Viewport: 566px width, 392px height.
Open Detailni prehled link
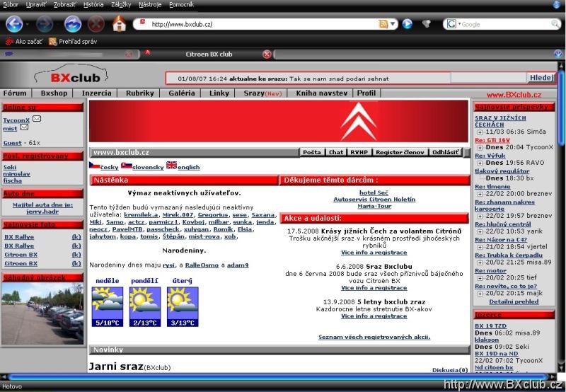tap(514, 301)
